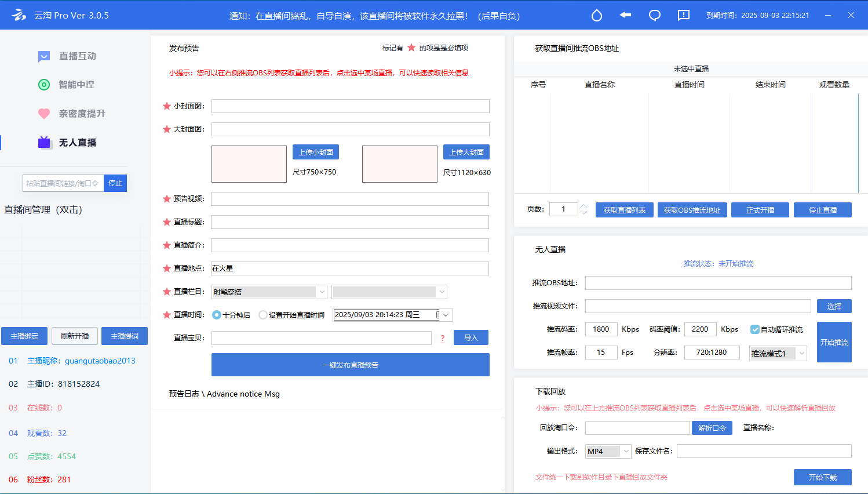Toggle the 自动循环推流 checkbox
The height and width of the screenshot is (494, 868).
[x=755, y=329]
